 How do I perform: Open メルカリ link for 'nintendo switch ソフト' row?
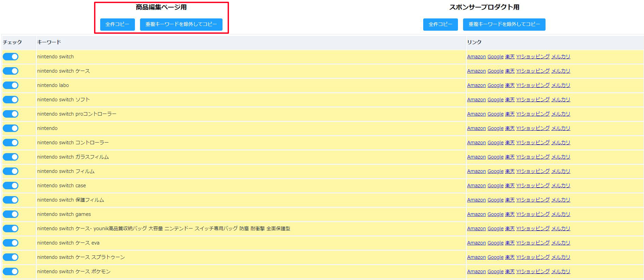coord(561,100)
